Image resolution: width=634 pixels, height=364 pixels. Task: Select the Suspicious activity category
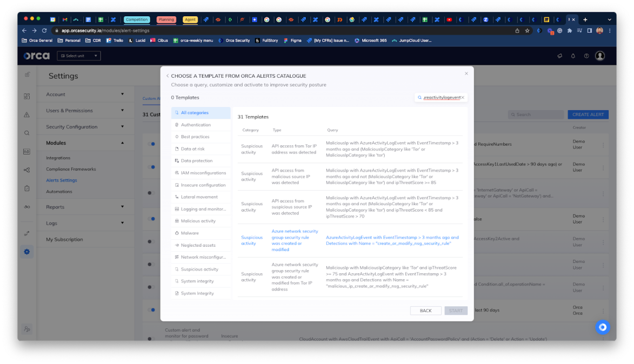[201, 269]
